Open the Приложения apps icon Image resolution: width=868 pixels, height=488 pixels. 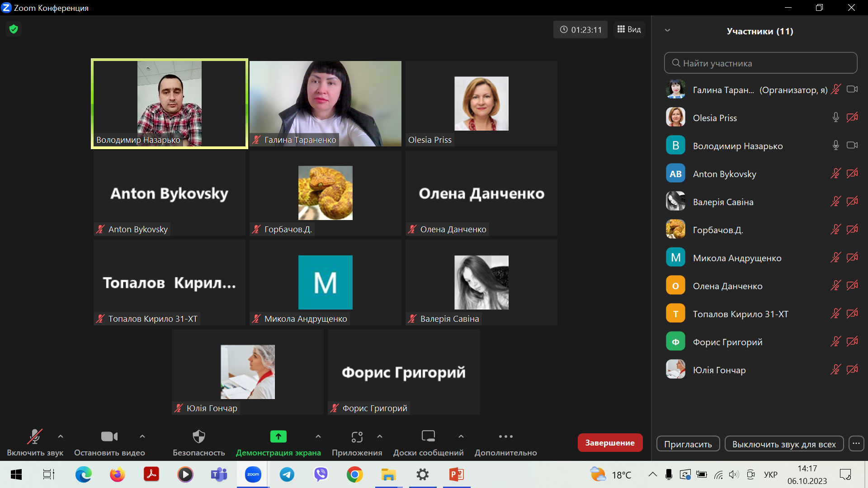(357, 437)
